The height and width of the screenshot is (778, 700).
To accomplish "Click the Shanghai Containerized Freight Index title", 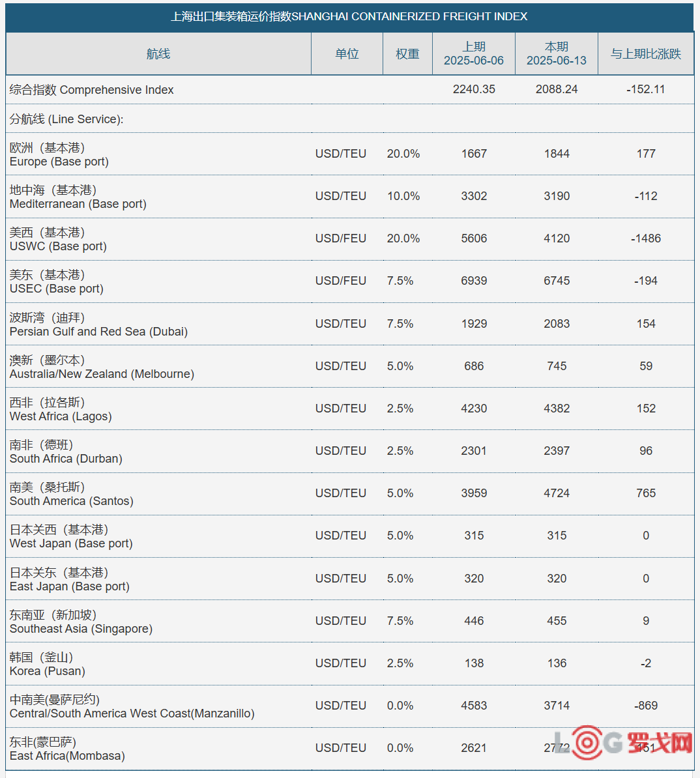I will click(349, 16).
